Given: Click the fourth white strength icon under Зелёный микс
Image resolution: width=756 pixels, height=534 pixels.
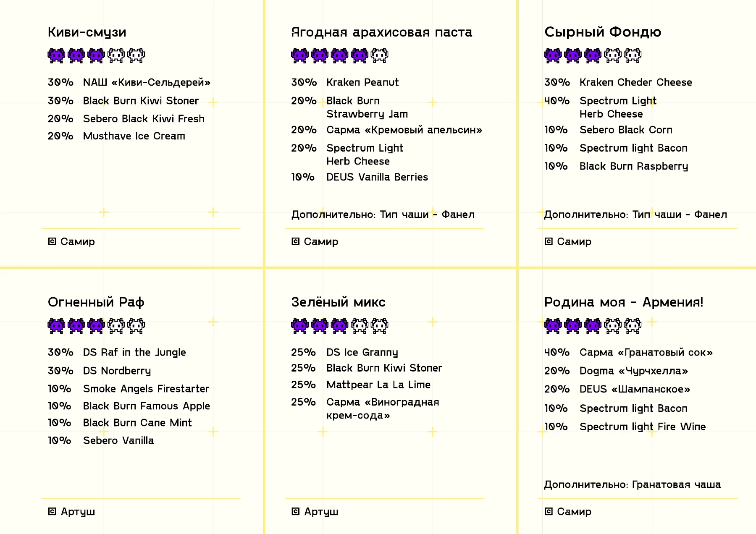Looking at the screenshot, I should click(360, 326).
